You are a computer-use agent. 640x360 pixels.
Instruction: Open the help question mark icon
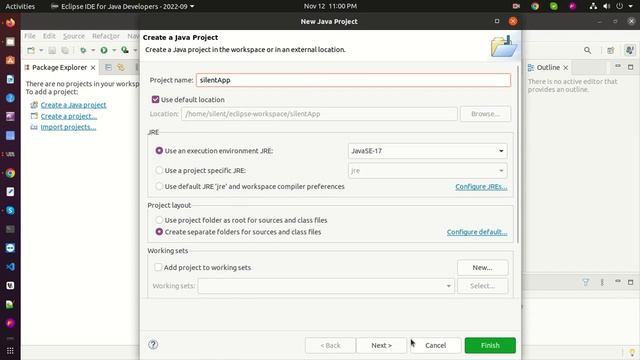click(x=153, y=344)
